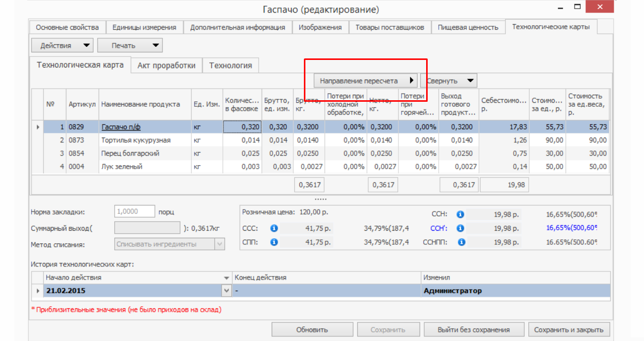Click the info icon next to ССН:

(460, 214)
